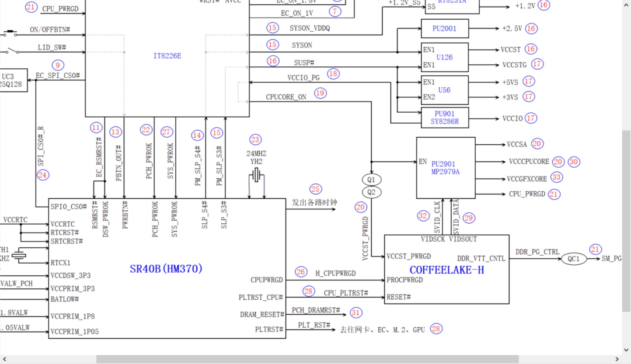Click the IT8226E chip label

(167, 56)
